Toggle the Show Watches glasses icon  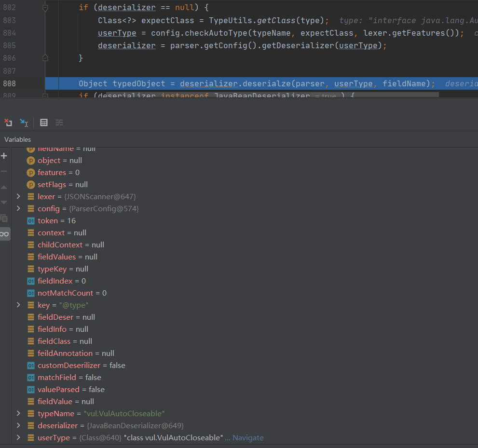pyautogui.click(x=4, y=234)
